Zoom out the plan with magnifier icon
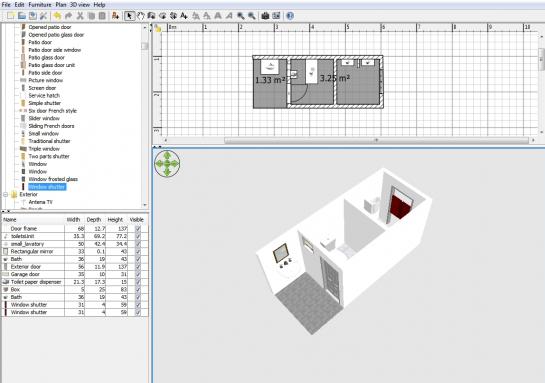Image resolution: width=545 pixels, height=383 pixels. click(x=252, y=16)
